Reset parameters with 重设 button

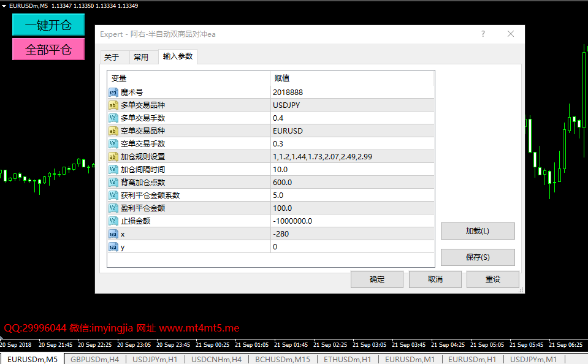pyautogui.click(x=493, y=279)
